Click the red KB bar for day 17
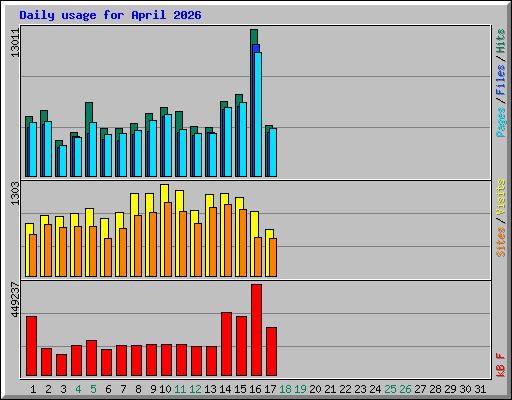Screen dimensions: 512x400 (271, 351)
